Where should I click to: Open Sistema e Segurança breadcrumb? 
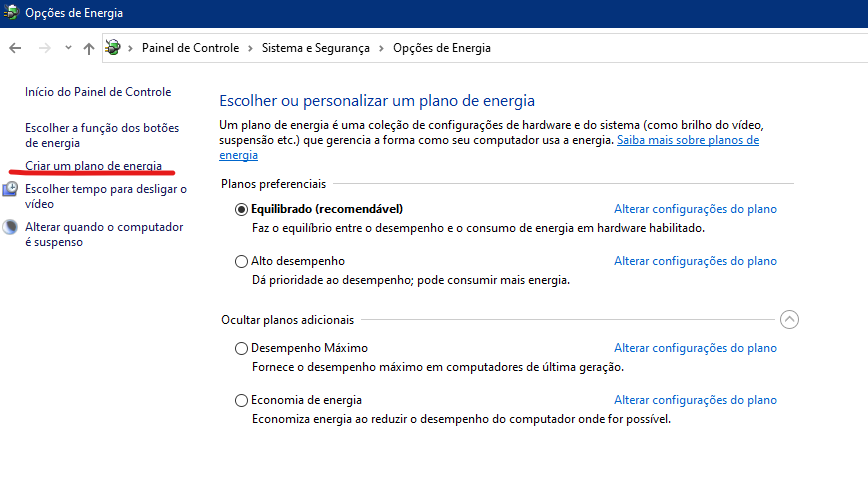316,48
